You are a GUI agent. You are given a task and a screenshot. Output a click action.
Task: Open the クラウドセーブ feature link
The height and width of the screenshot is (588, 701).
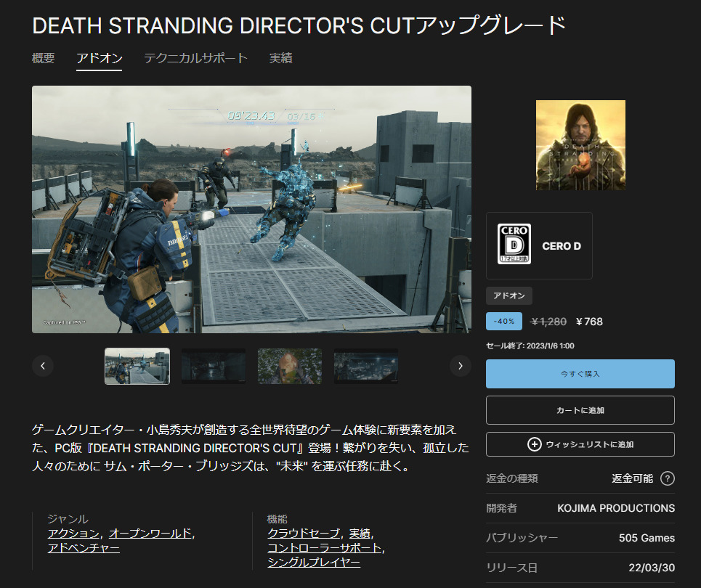304,534
